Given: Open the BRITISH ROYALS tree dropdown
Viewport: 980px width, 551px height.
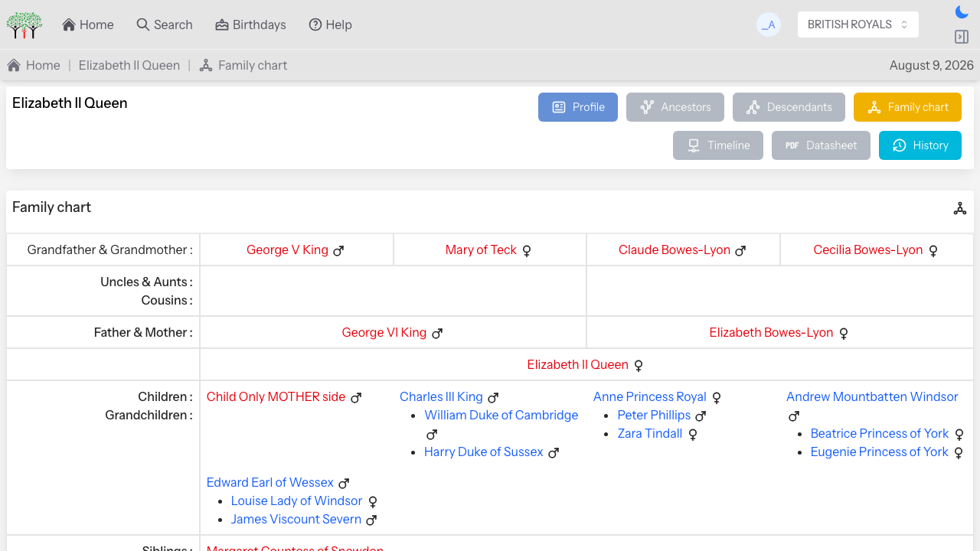Looking at the screenshot, I should click(x=858, y=24).
